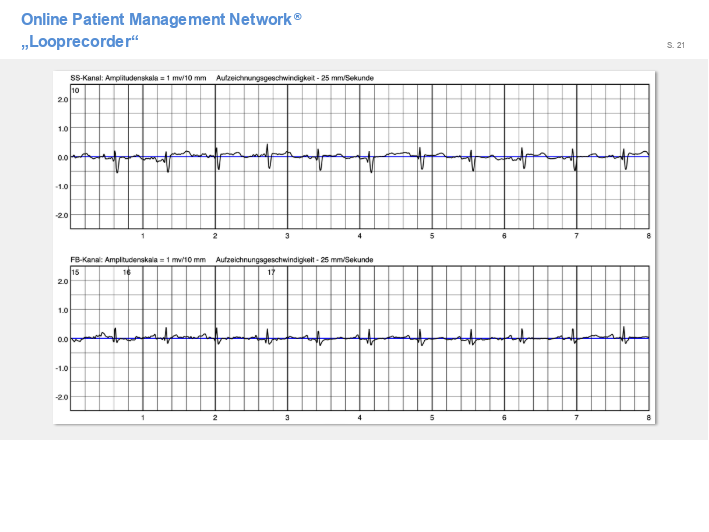Click event marker 10 in the SS-Kanal chart

click(75, 91)
